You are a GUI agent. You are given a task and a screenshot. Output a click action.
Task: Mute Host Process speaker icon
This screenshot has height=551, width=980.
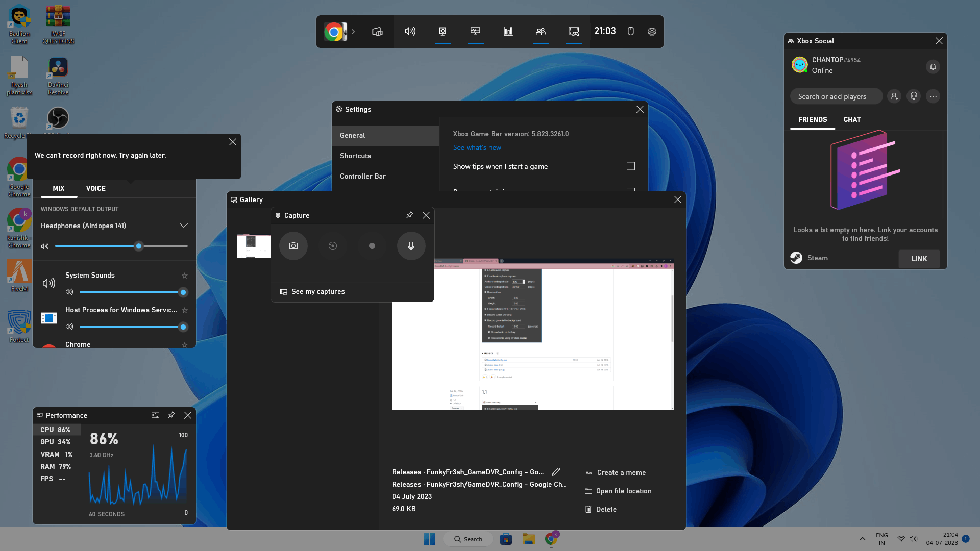coord(69,327)
